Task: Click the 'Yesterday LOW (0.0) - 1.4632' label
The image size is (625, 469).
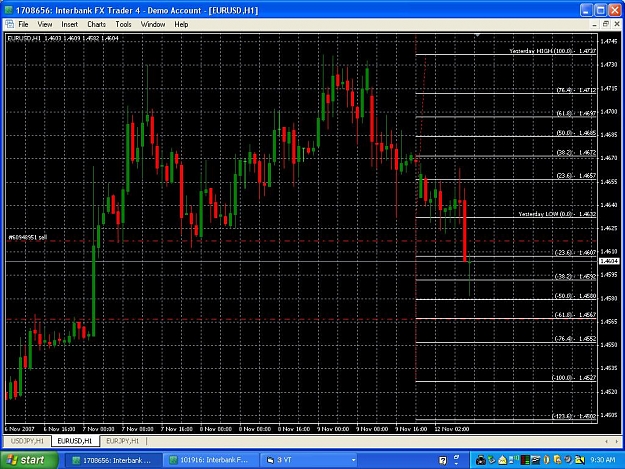Action: (x=557, y=214)
